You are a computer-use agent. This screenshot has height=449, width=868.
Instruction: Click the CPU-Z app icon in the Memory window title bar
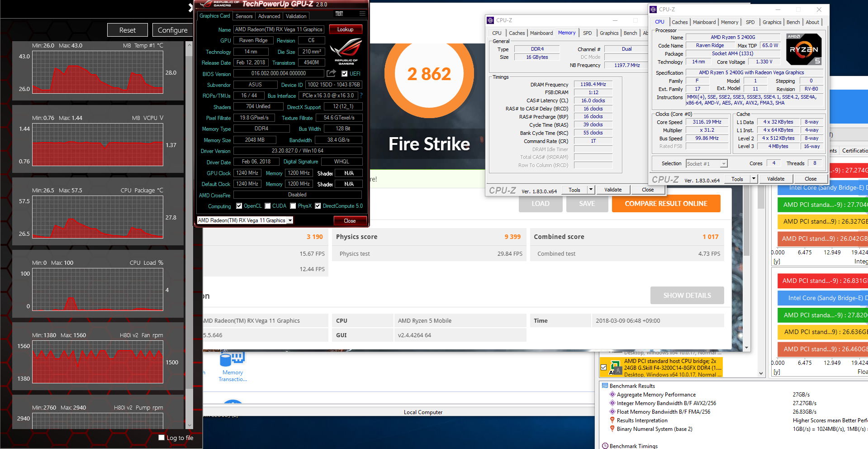pos(490,20)
